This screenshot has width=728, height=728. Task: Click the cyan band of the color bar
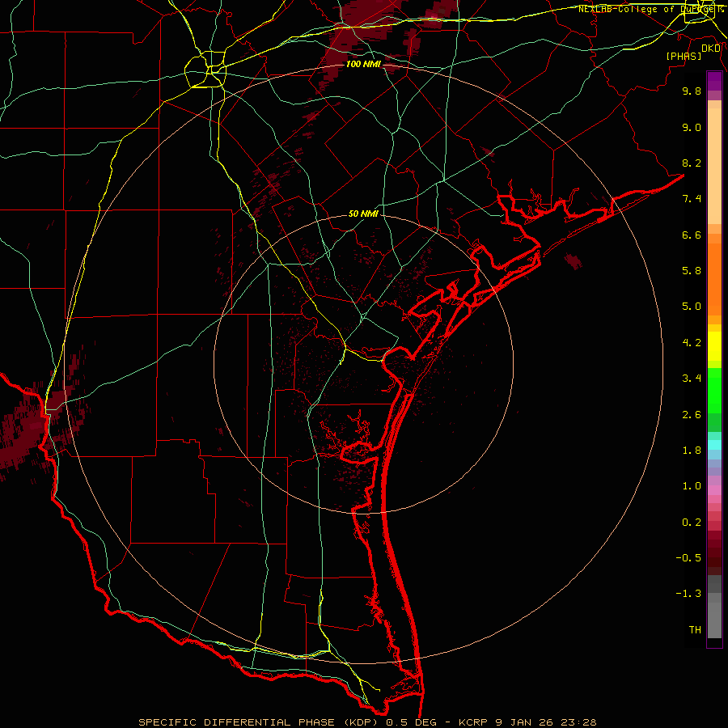tap(714, 445)
